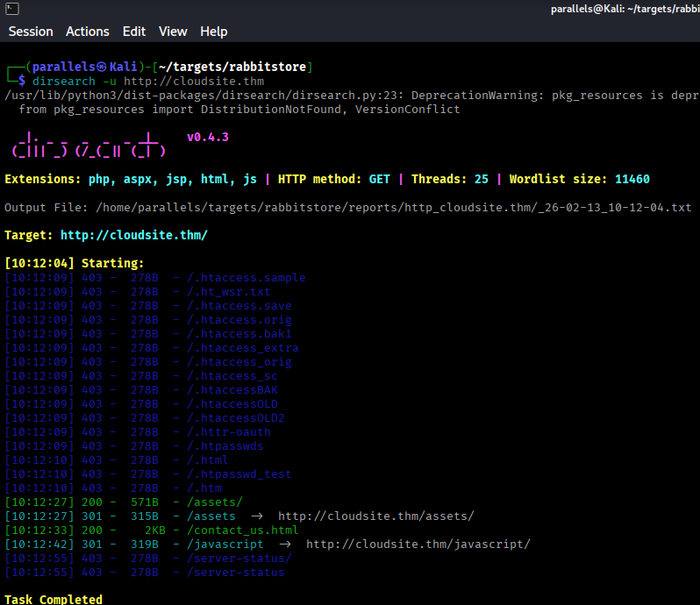Viewport: 700px width, 605px height.
Task: Select the /.htaccess_sc result path
Action: pyautogui.click(x=232, y=376)
